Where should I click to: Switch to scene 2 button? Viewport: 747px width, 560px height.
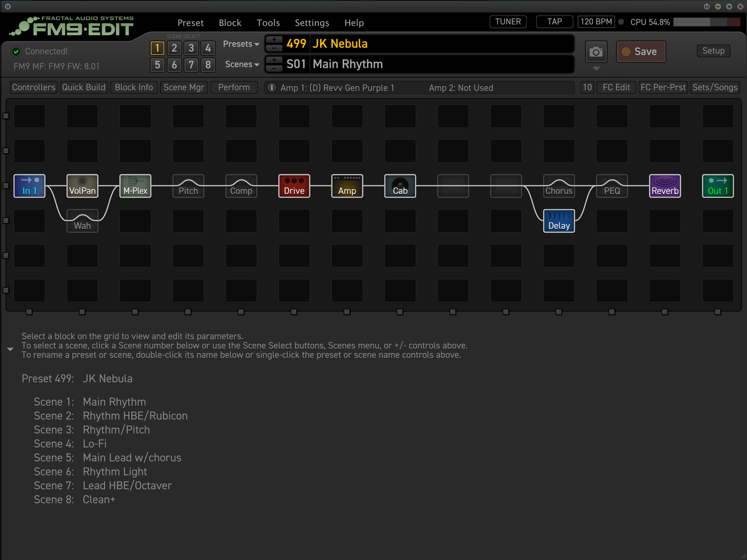pyautogui.click(x=174, y=48)
